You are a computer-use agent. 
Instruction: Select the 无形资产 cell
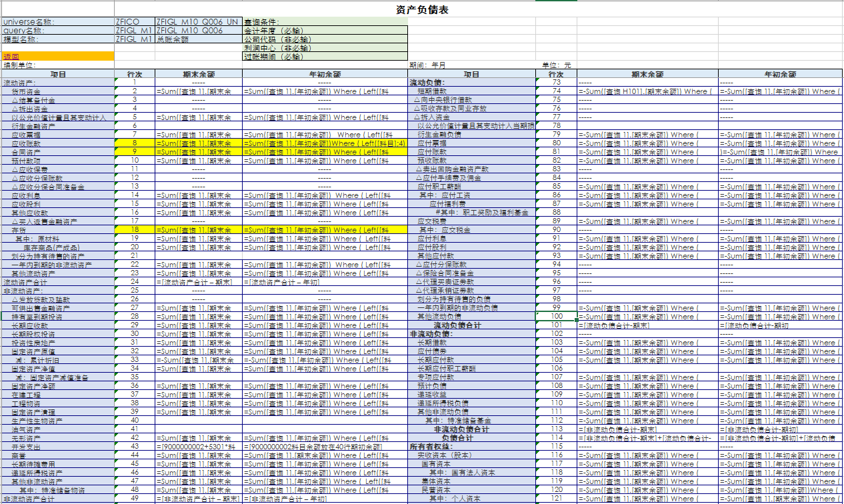pos(58,438)
